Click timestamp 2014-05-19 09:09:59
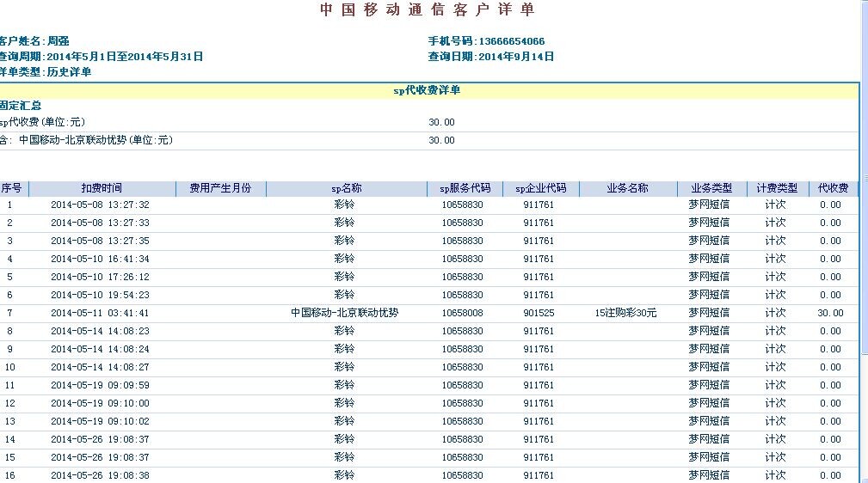Viewport: 868px width, 483px height. (x=100, y=385)
